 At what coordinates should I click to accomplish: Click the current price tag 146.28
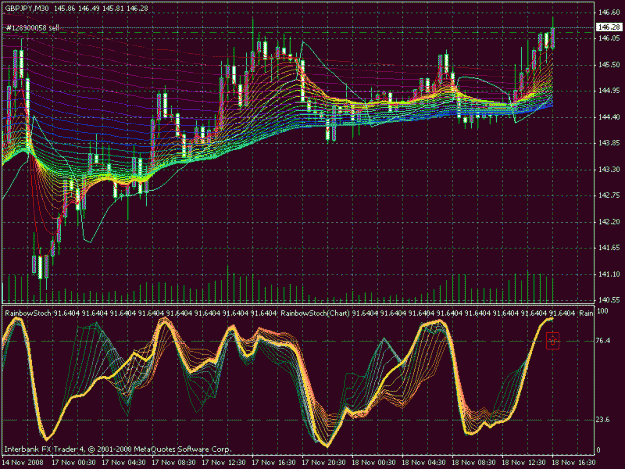coord(609,27)
